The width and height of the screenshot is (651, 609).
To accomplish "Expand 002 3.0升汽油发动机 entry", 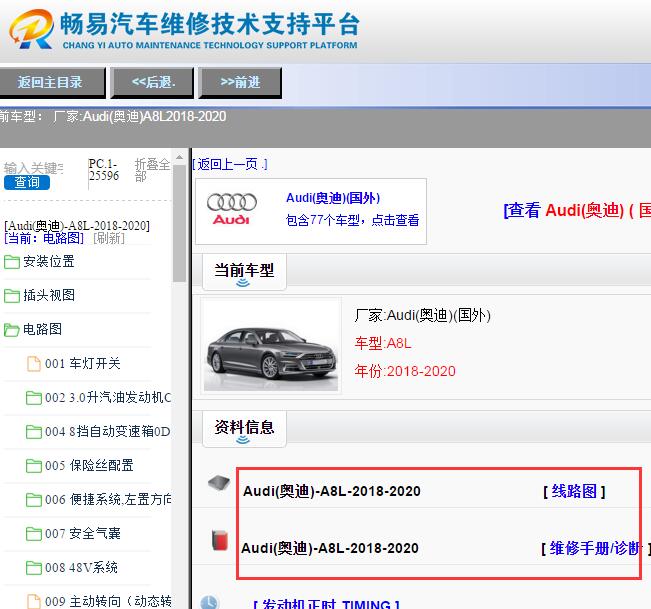I will click(x=108, y=398).
